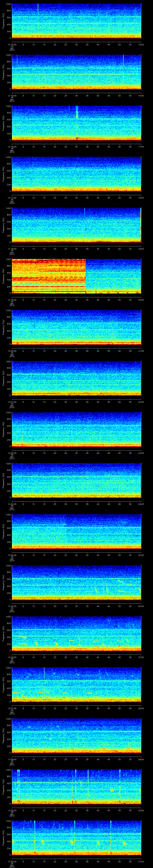Click the 13:17:00 start time label

[12, 197]
